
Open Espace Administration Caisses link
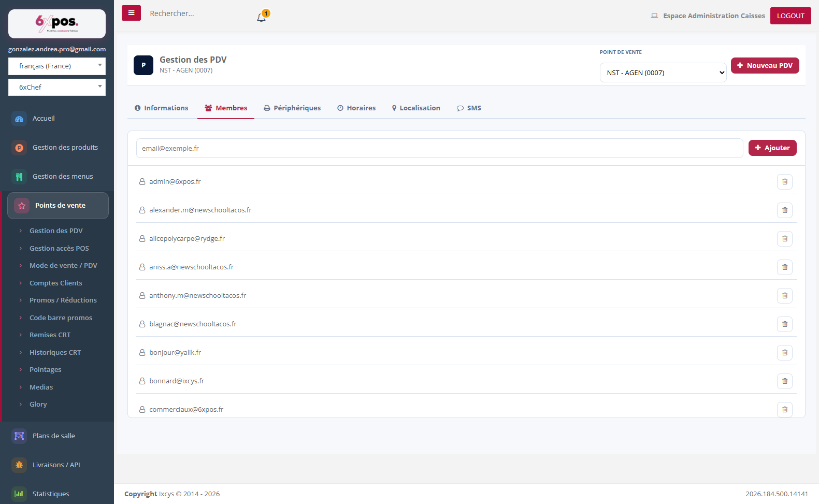click(714, 16)
